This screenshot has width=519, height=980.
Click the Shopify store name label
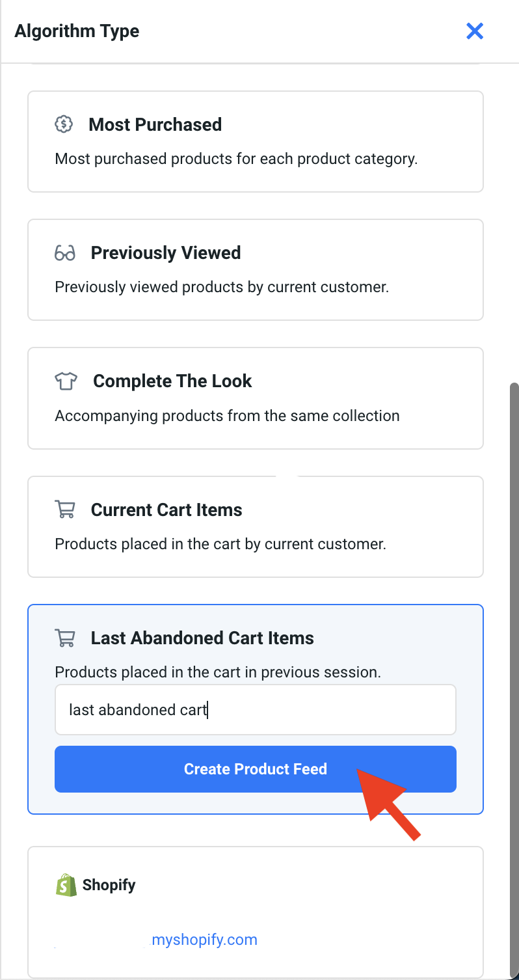click(109, 885)
